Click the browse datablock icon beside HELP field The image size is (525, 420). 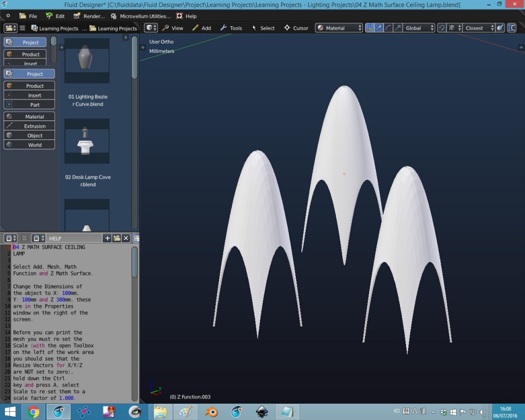(37, 238)
